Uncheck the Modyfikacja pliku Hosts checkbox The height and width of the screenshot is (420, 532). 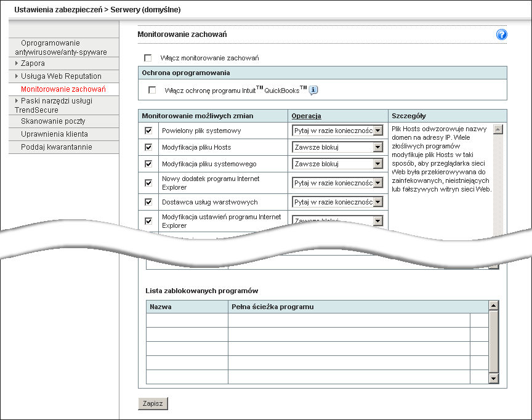point(148,147)
